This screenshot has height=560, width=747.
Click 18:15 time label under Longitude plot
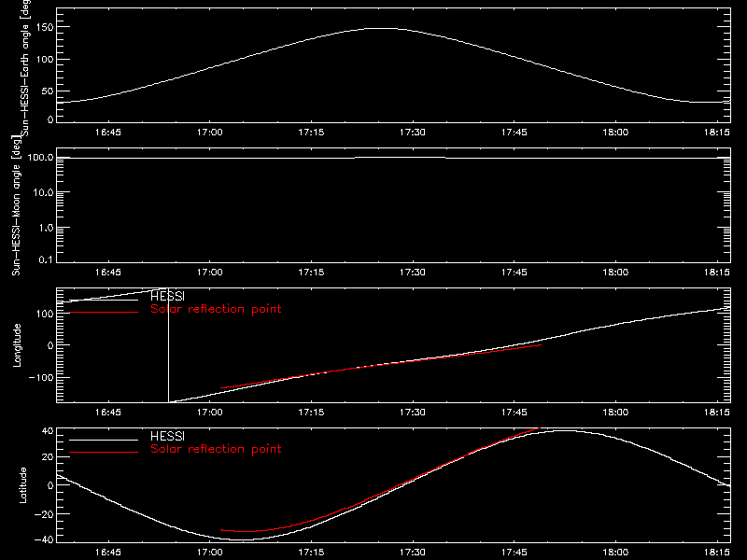[717, 413]
